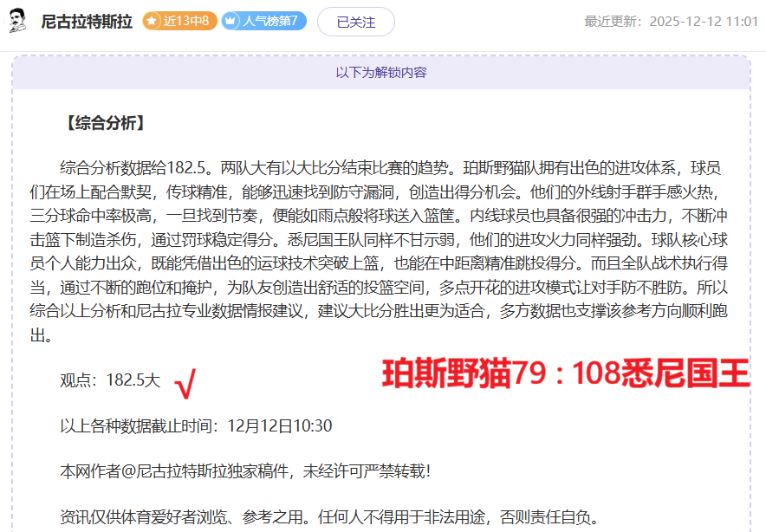Open the 人气榜第7 popularity ranking badge
Viewport: 766px width, 532px height.
click(263, 22)
